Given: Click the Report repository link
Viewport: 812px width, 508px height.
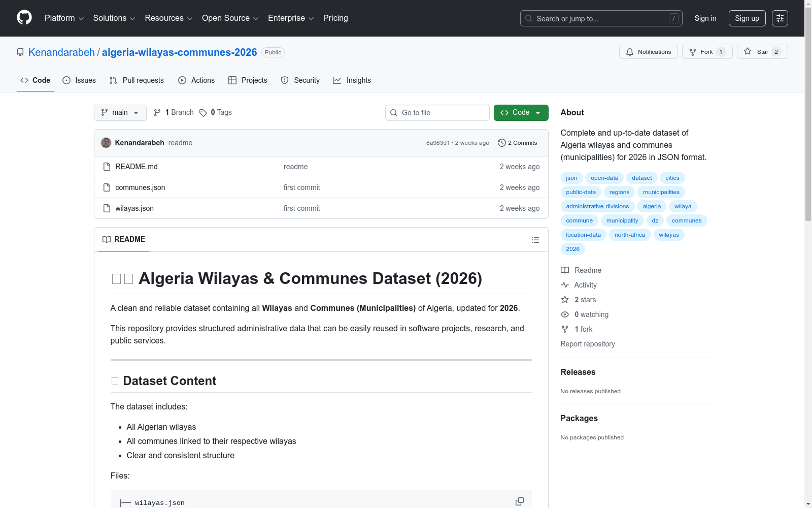Looking at the screenshot, I should pos(588,344).
